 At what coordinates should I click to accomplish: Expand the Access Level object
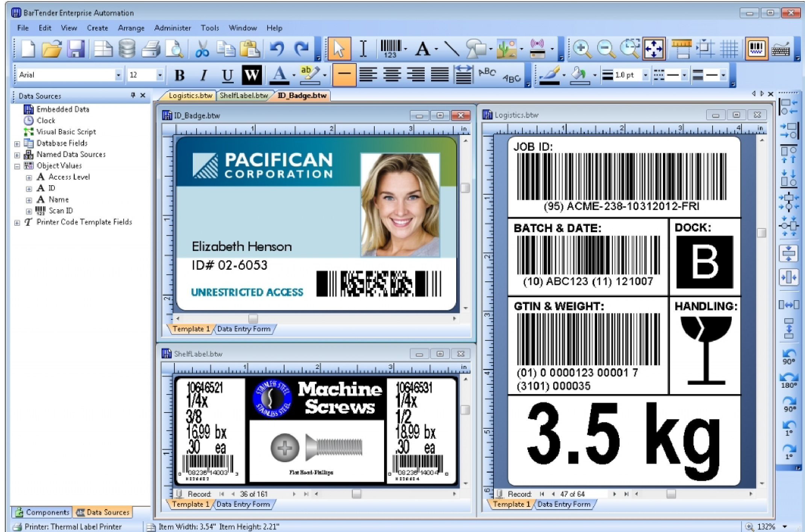click(x=29, y=178)
